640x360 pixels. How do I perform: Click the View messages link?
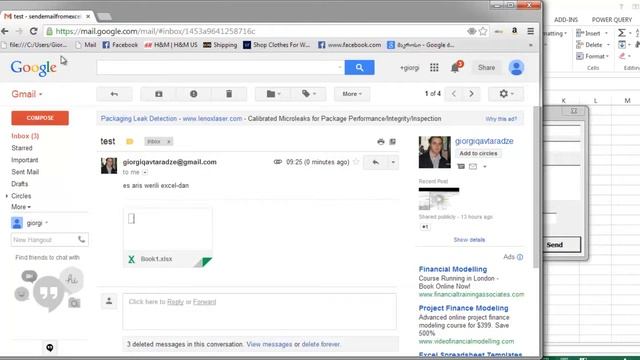[x=269, y=344]
